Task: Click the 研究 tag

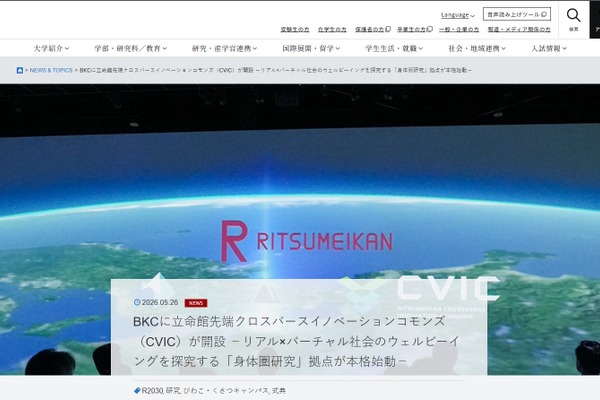Action: (173, 391)
